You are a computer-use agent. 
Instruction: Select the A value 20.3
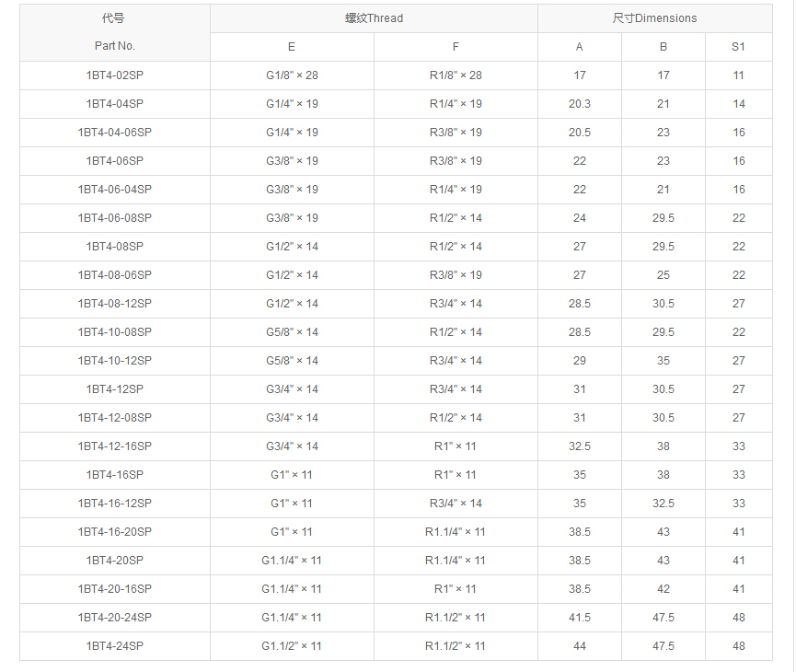(x=580, y=104)
